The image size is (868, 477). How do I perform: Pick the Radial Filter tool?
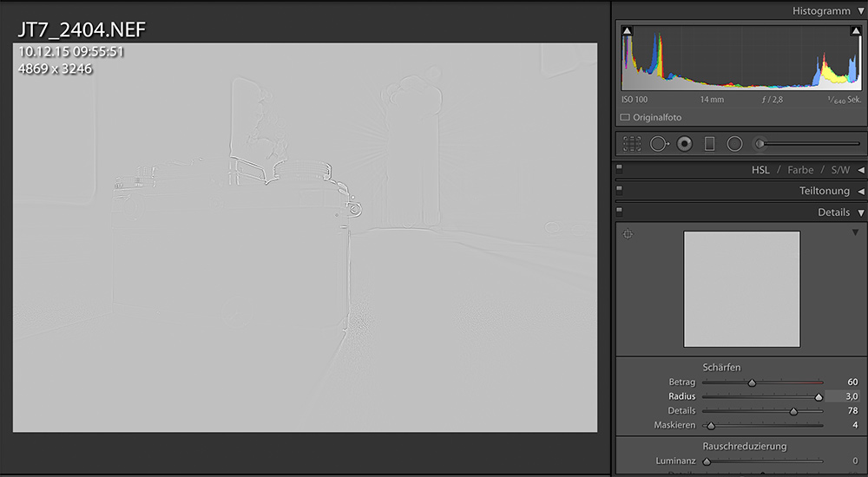point(734,144)
